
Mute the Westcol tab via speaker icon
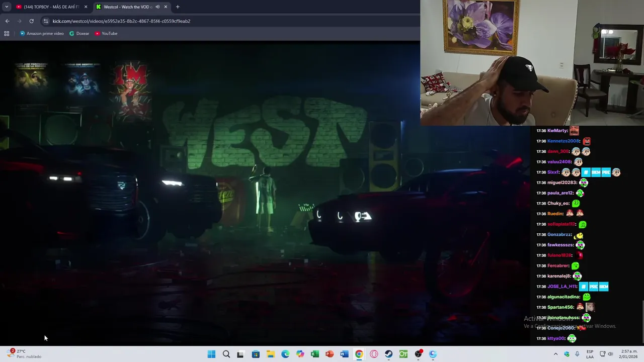pos(157,7)
